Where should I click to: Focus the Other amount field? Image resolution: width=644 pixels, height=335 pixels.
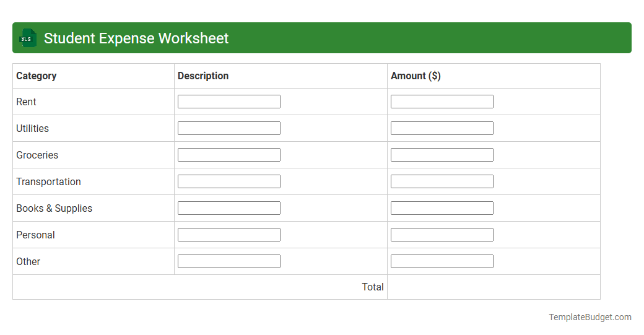(x=442, y=261)
